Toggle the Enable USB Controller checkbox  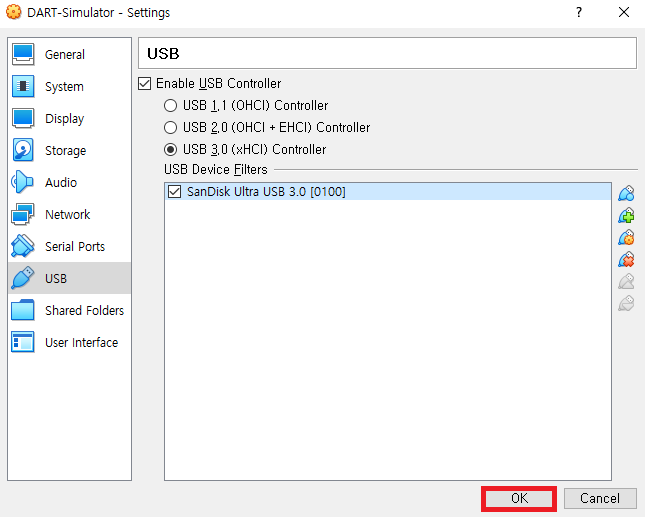(145, 84)
